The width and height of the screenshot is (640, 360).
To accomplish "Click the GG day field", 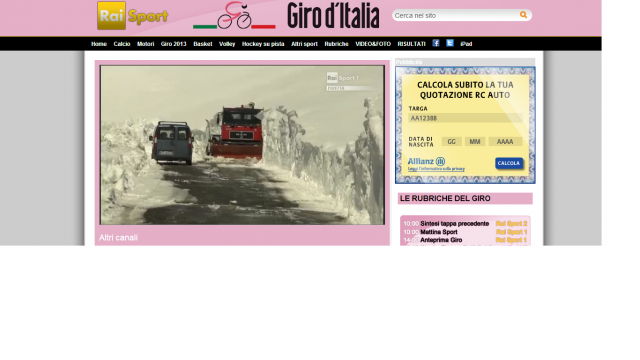I will [x=451, y=142].
